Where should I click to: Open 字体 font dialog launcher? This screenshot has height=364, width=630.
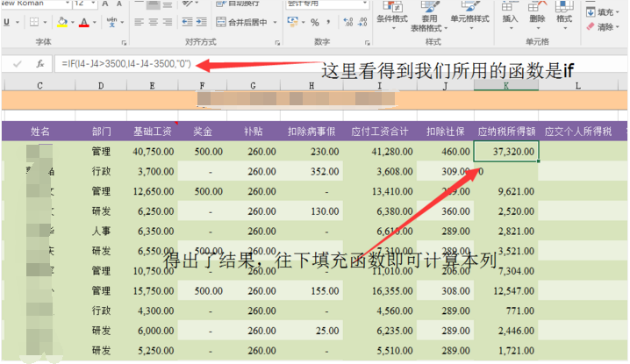pos(124,43)
